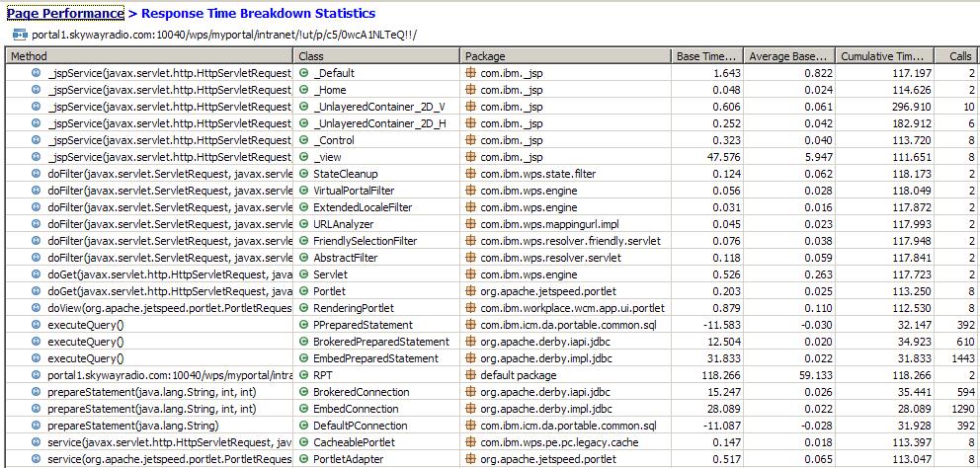Click the portal URL icon below the title
980x468 pixels.
click(x=20, y=35)
